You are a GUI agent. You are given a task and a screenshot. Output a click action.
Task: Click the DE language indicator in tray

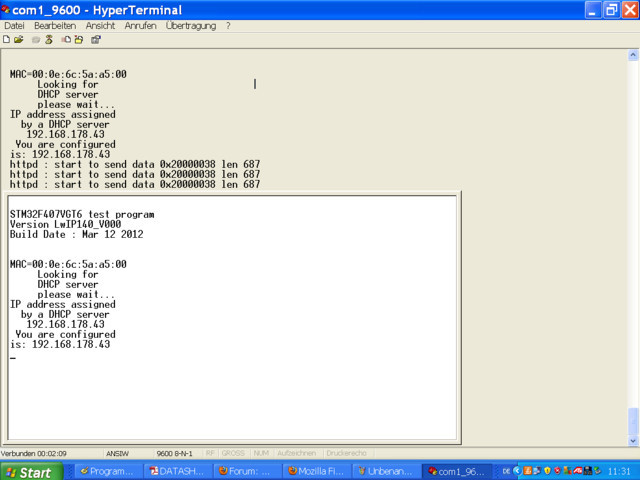[x=506, y=471]
